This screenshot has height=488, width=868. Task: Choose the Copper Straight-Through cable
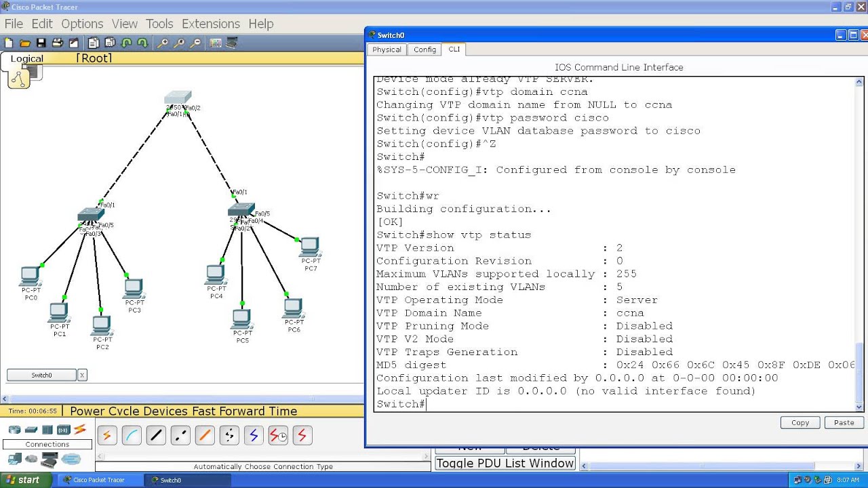(x=156, y=435)
